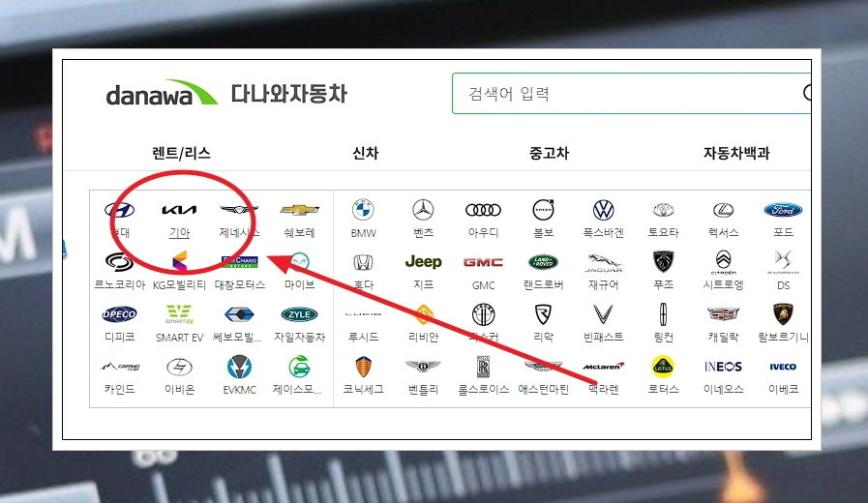Choose the Honda (혼다) brand logo
This screenshot has height=503, width=868.
[363, 262]
